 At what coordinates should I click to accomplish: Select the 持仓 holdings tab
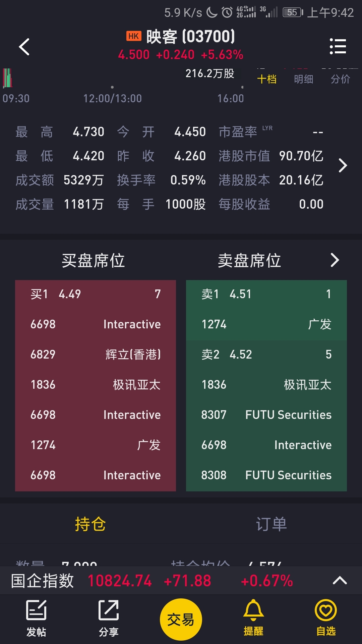point(90,524)
